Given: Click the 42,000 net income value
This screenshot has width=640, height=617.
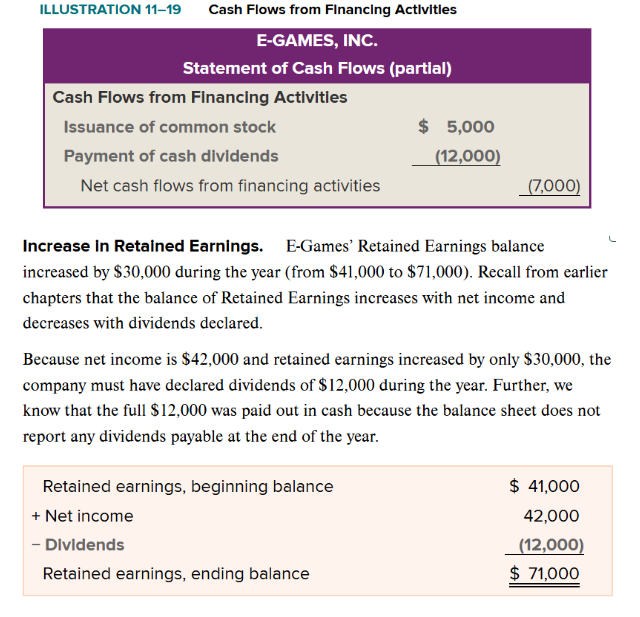Looking at the screenshot, I should pyautogui.click(x=551, y=516).
